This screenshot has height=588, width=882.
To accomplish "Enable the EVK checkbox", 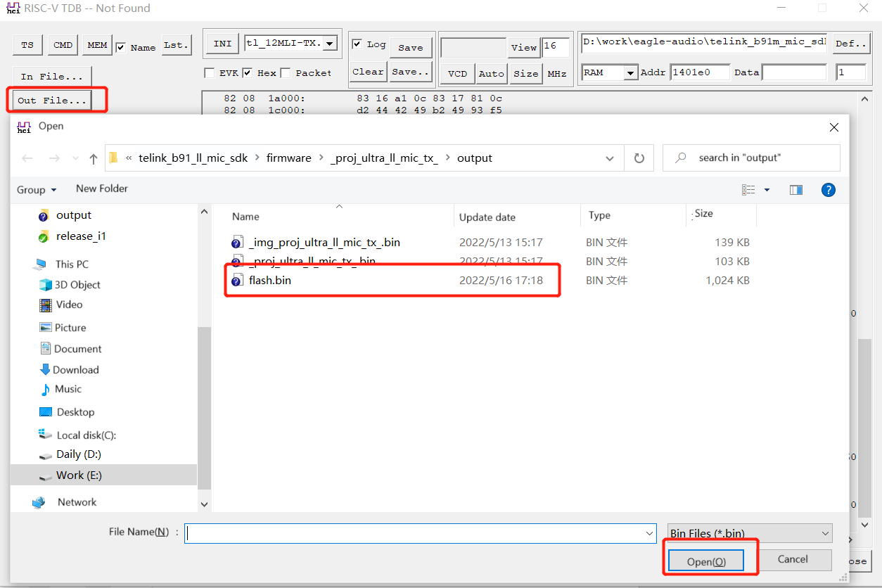I will [209, 72].
